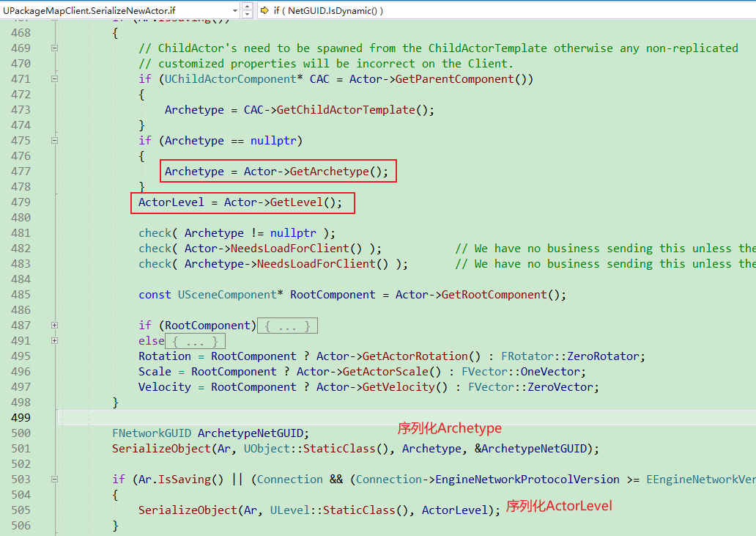Screen dimensions: 756x536
Task: Click the collapsed '{ ... }' box after else
Action: tap(196, 342)
